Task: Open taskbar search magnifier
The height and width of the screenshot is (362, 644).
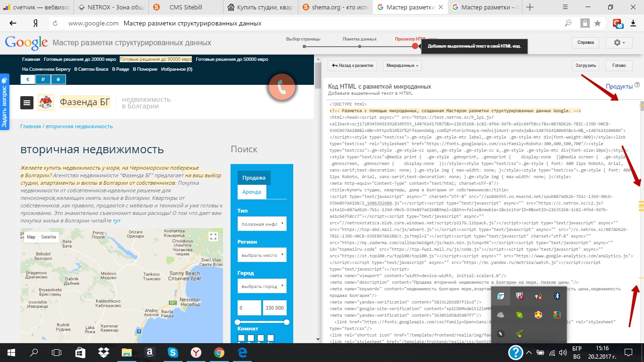Action: pyautogui.click(x=34, y=352)
